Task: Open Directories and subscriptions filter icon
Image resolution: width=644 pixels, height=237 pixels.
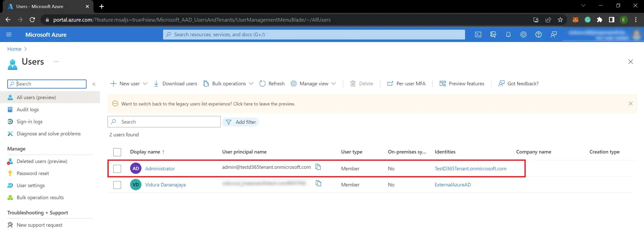Action: coord(493,34)
